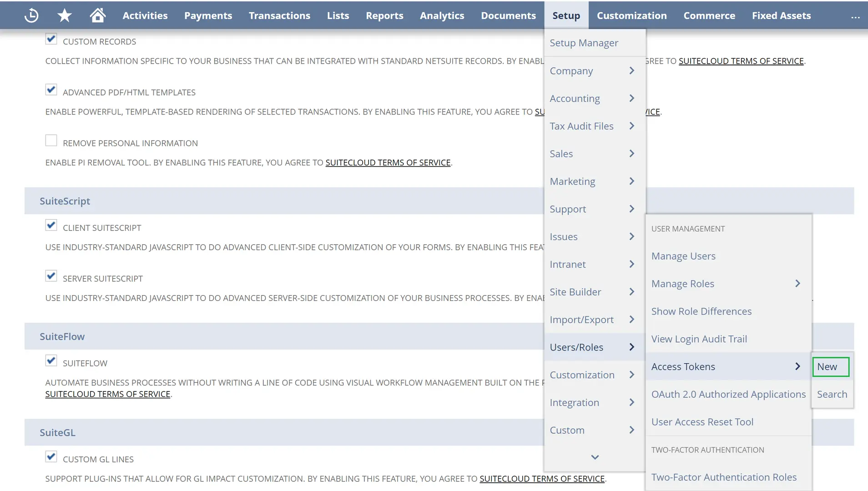Show more Setup menu items with down chevron
Image resolution: width=868 pixels, height=491 pixels.
click(595, 457)
